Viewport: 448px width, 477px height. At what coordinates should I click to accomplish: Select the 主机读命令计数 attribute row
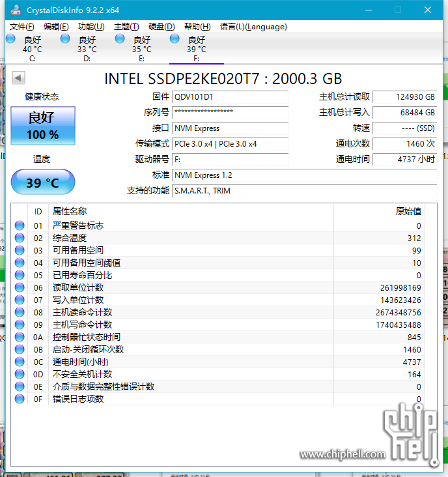click(218, 312)
